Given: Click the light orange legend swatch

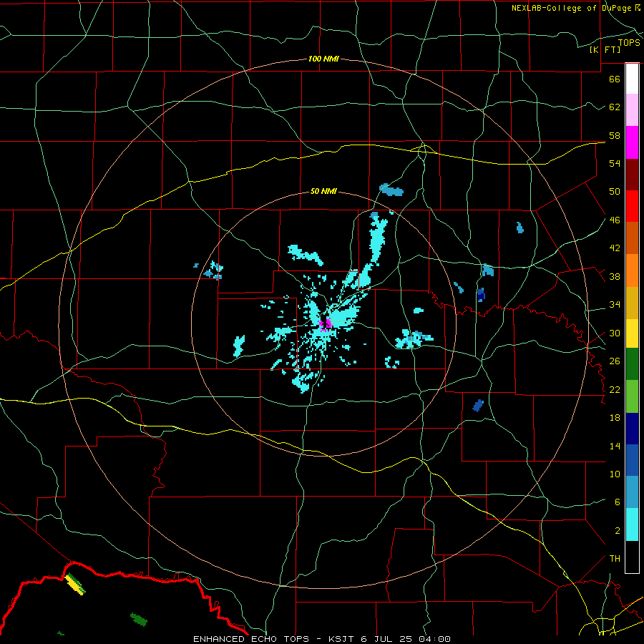Looking at the screenshot, I should 632,270.
